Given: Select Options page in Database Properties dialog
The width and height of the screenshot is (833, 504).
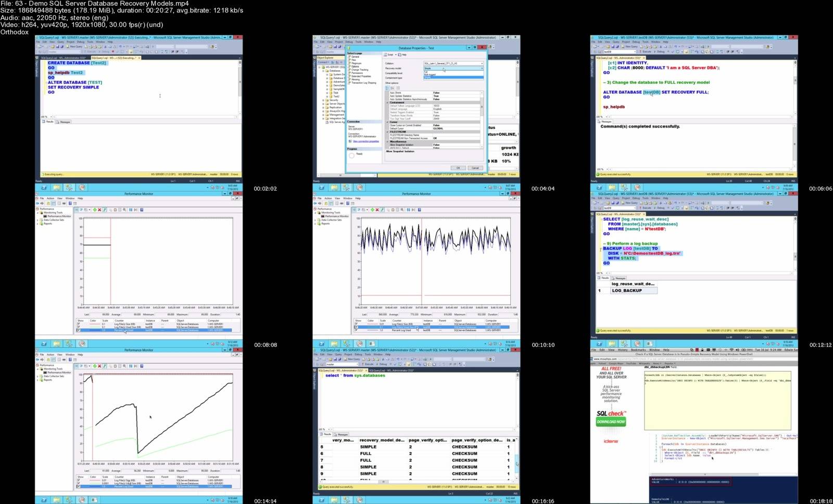Looking at the screenshot, I should (355, 67).
